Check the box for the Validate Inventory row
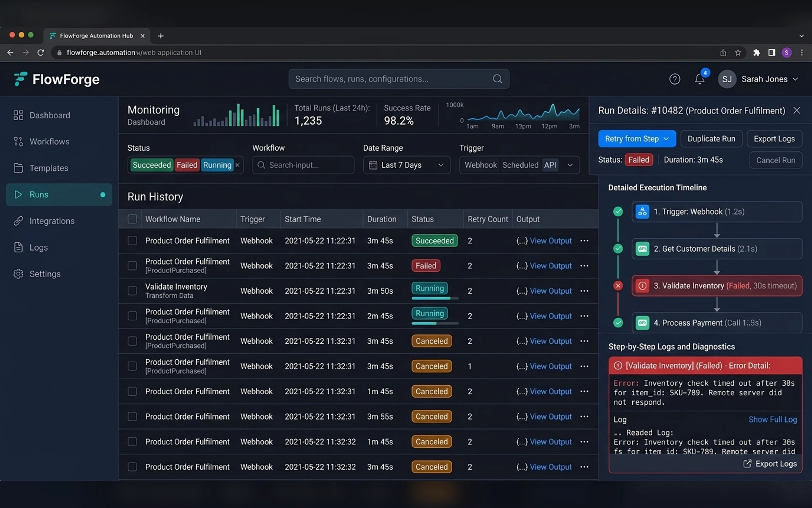812x508 pixels. click(132, 291)
